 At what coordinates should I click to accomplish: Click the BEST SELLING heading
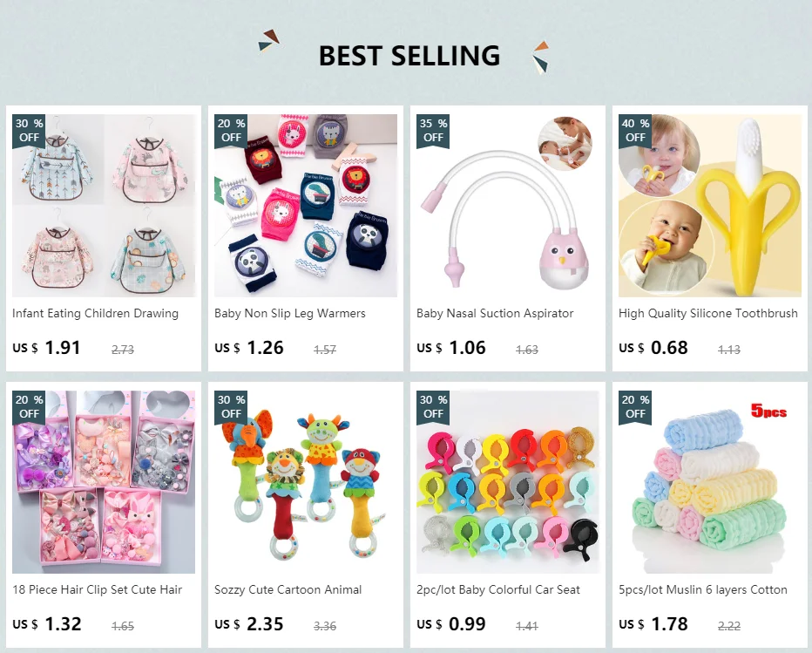point(409,56)
